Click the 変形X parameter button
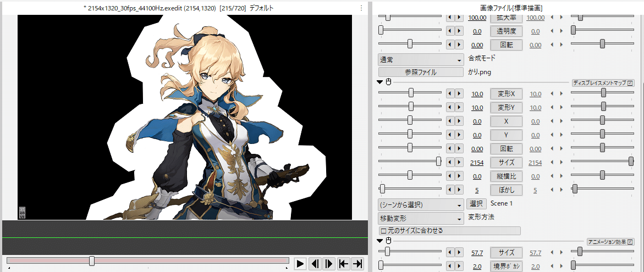The height and width of the screenshot is (272, 644). coord(507,94)
